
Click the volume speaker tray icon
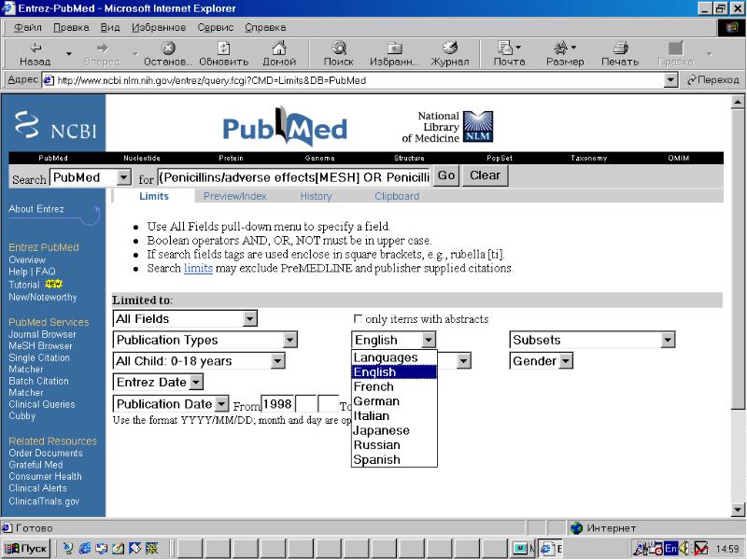(684, 549)
